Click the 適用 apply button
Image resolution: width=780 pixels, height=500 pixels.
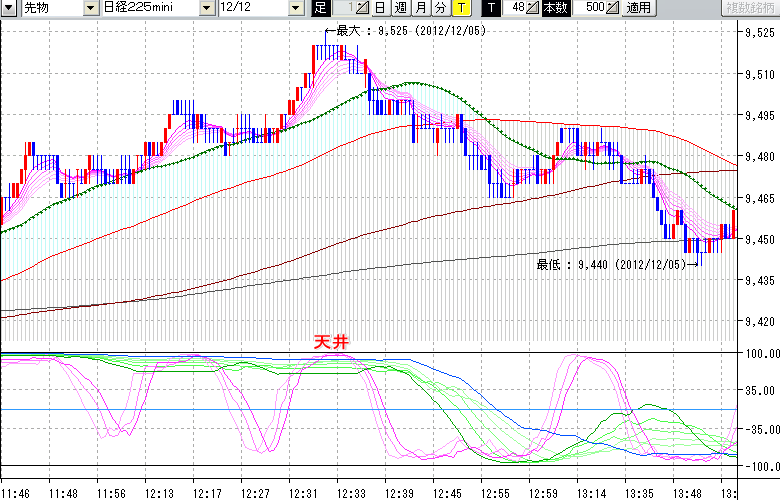637,8
